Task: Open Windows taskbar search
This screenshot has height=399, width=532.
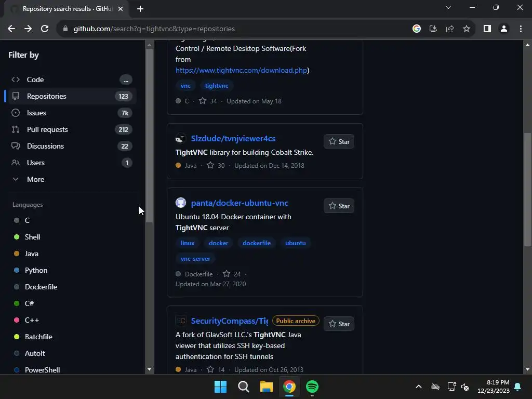Action: pyautogui.click(x=244, y=387)
